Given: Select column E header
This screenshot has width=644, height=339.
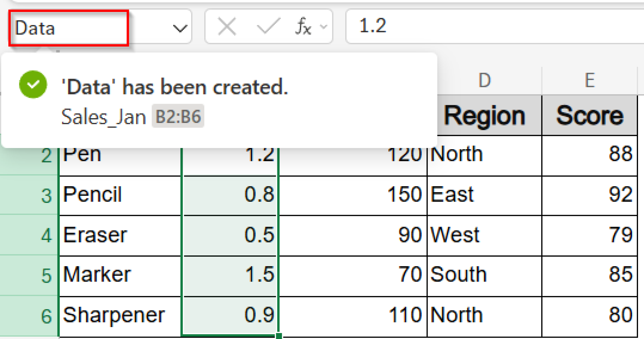Looking at the screenshot, I should [x=591, y=79].
